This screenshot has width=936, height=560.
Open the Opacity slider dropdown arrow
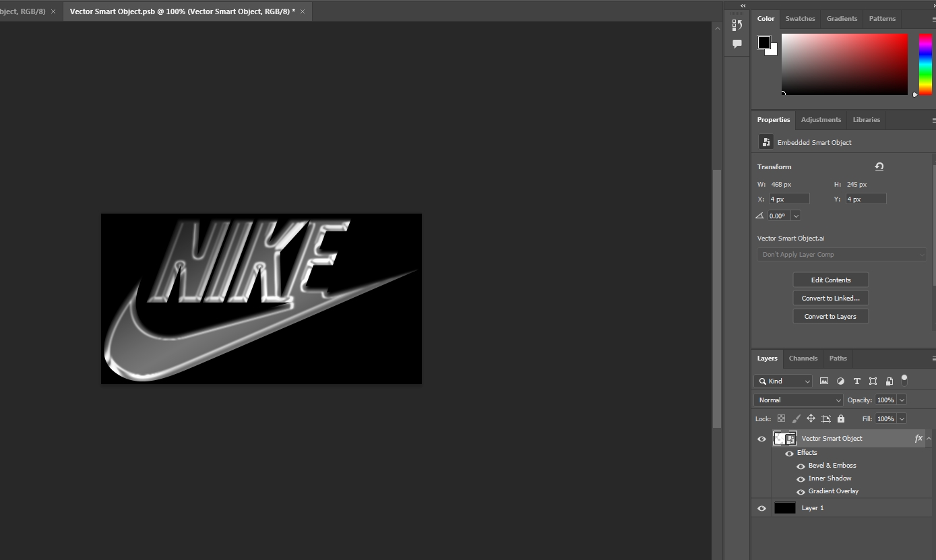[902, 400]
